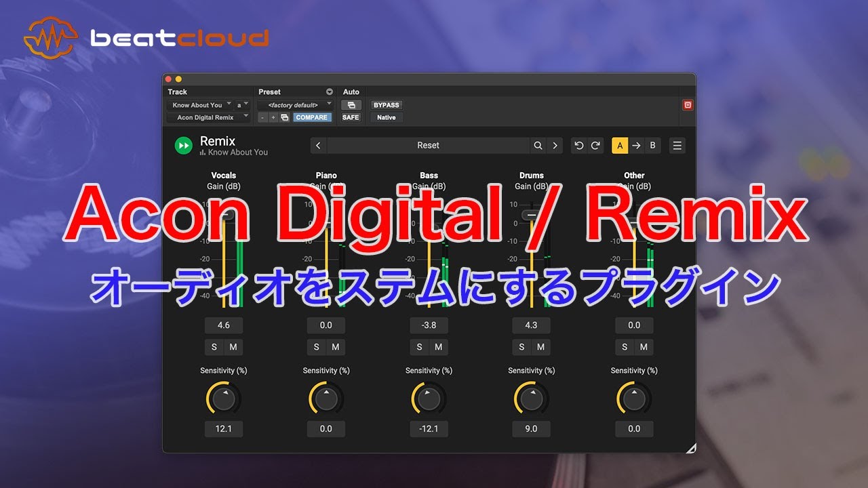Viewport: 868px width, 488px height.
Task: Click the Piano sensitivity knob
Action: pos(326,399)
